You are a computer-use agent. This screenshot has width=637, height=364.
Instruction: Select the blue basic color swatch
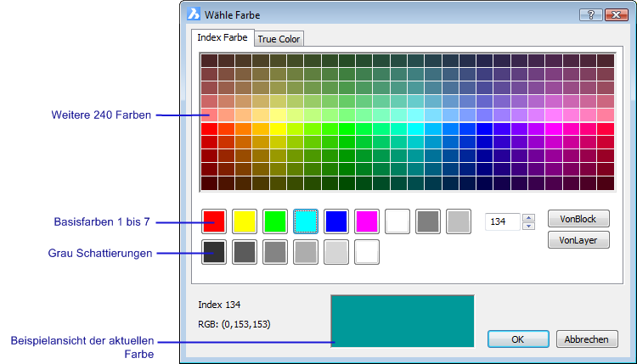[336, 221]
